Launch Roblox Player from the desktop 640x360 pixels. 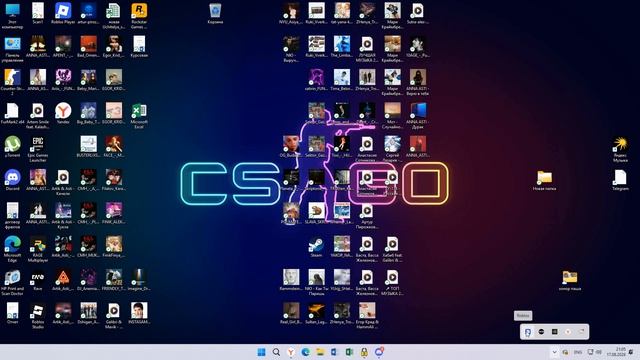[x=63, y=13]
